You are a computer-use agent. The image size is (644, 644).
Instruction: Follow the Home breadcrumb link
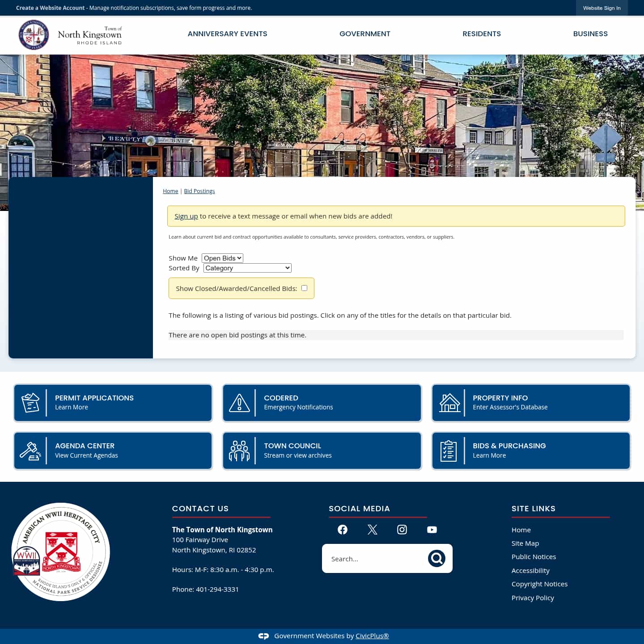click(x=170, y=191)
